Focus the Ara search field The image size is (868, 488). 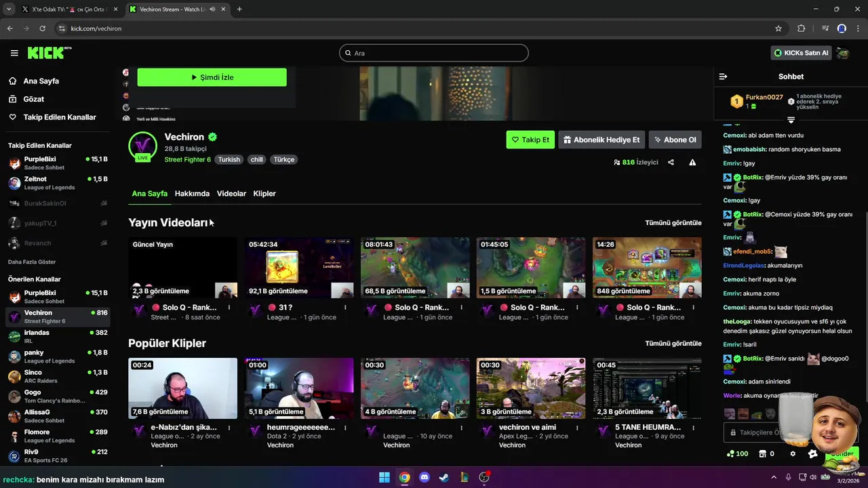coord(434,53)
